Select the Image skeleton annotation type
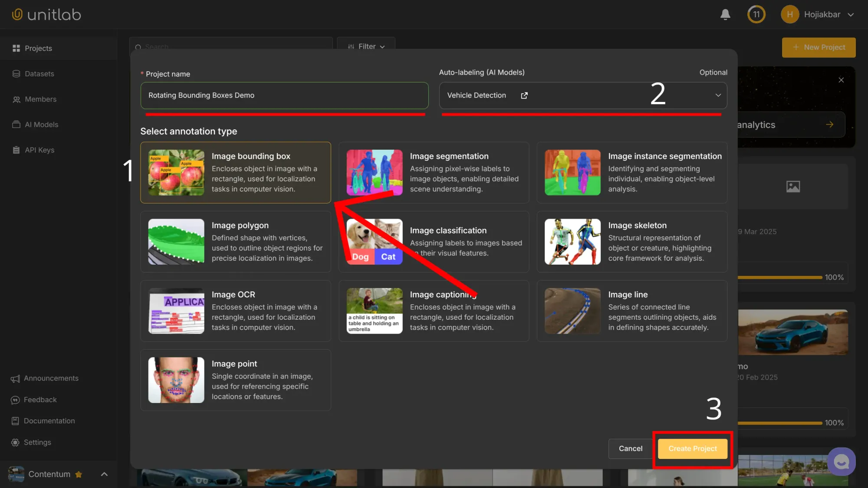The image size is (868, 488). tap(631, 242)
